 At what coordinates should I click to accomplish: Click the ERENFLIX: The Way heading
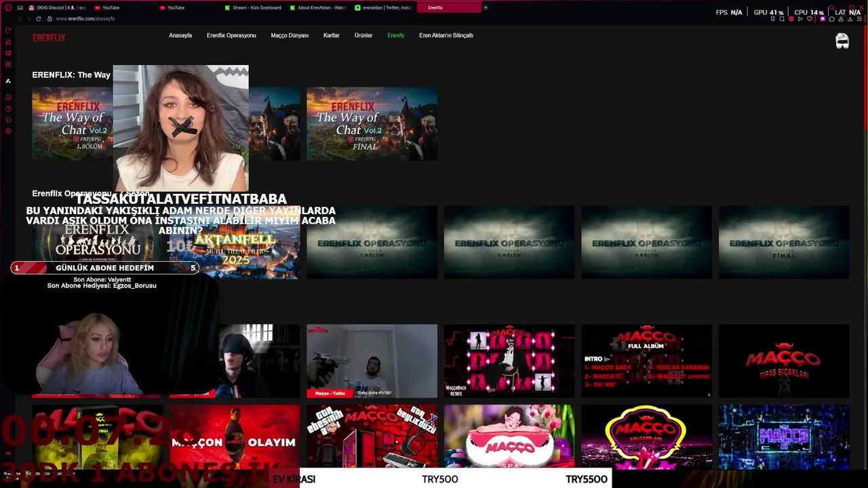[71, 75]
